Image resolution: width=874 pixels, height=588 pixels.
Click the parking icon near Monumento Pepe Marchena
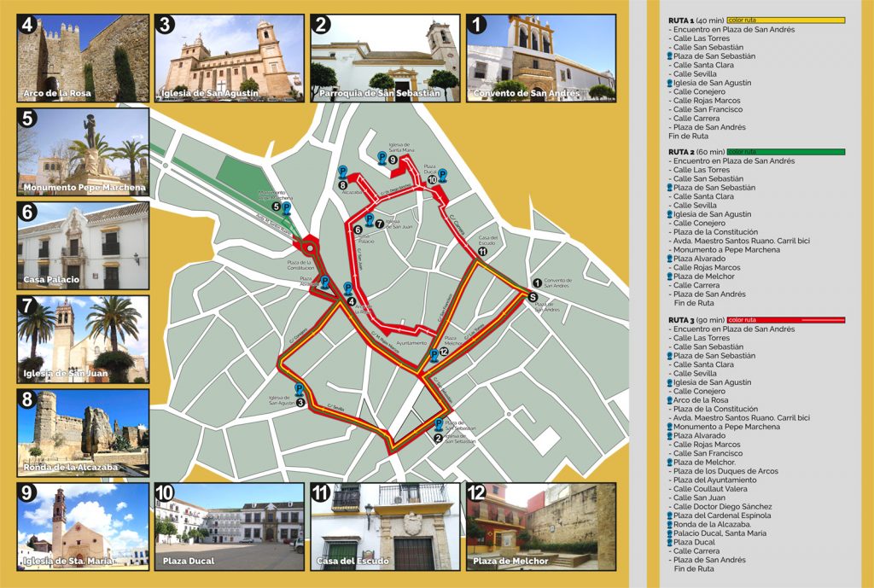(287, 207)
